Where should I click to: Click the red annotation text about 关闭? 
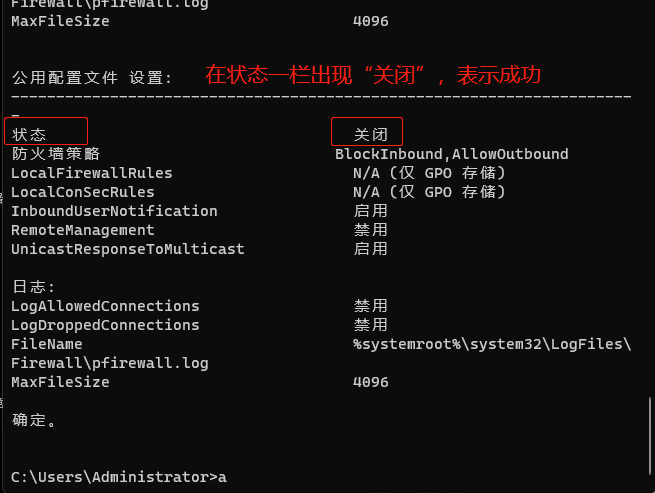[x=372, y=75]
